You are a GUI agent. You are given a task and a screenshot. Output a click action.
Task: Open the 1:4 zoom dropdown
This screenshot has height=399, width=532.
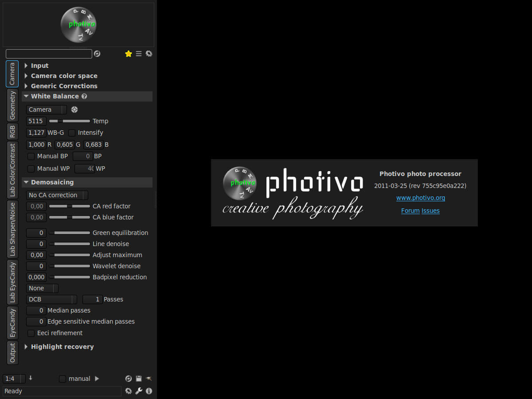(x=14, y=379)
